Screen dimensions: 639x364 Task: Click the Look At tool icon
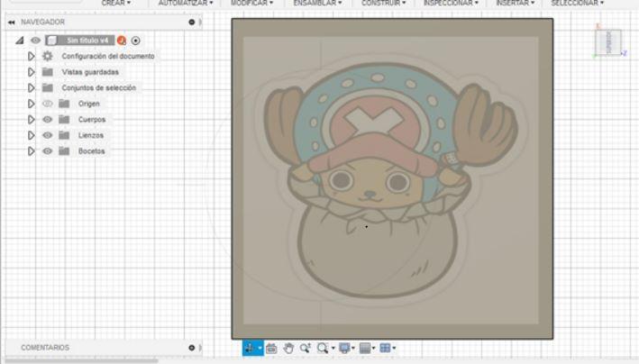(271, 348)
